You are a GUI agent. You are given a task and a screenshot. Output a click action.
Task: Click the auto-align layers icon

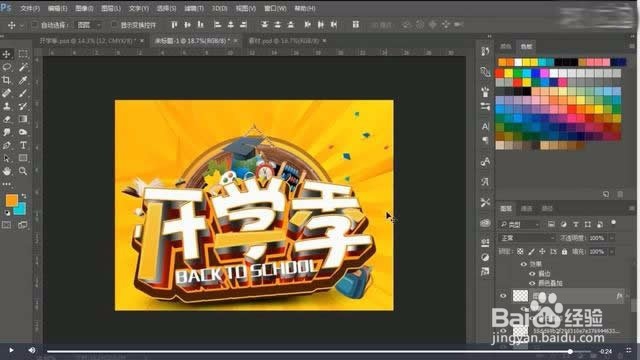pos(356,25)
